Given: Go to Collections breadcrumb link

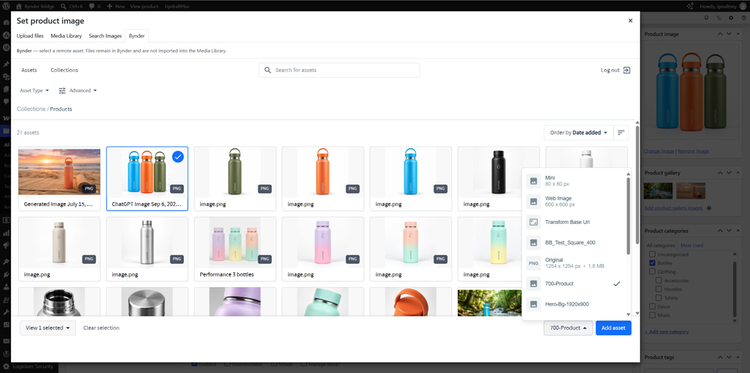Looking at the screenshot, I should tap(31, 109).
